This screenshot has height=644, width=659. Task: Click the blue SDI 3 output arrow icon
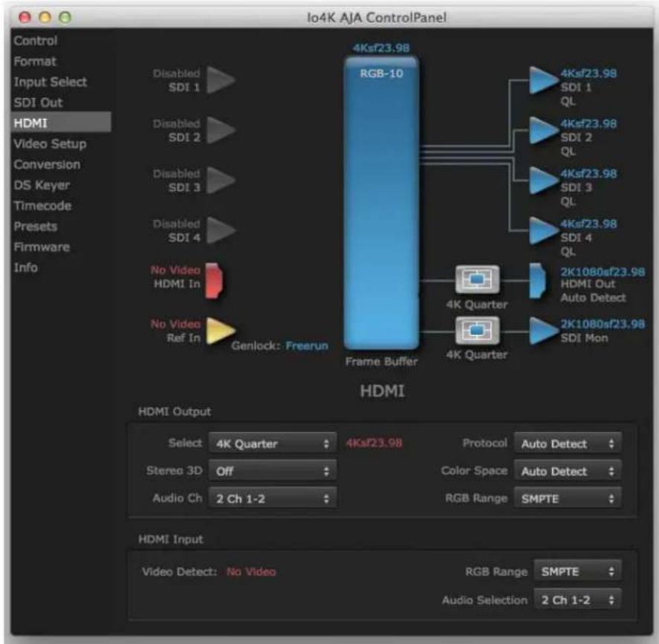click(x=543, y=180)
